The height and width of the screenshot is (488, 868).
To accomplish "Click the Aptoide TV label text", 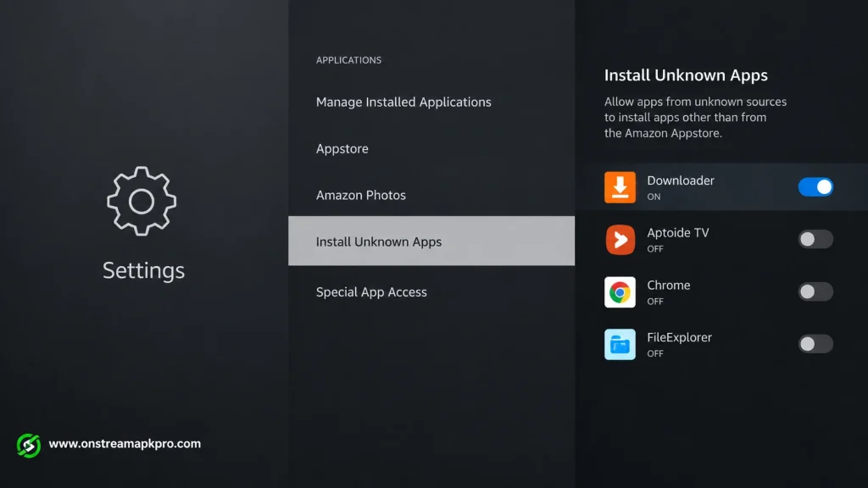I will (677, 232).
